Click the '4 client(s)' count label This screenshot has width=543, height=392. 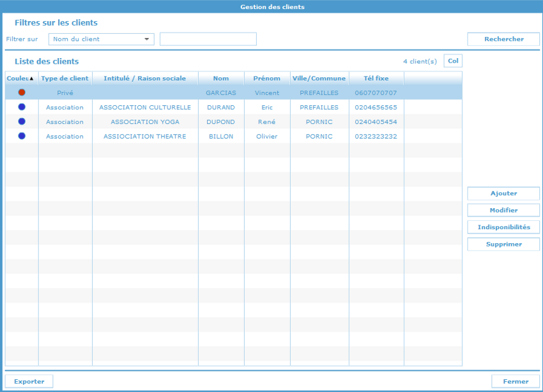420,61
